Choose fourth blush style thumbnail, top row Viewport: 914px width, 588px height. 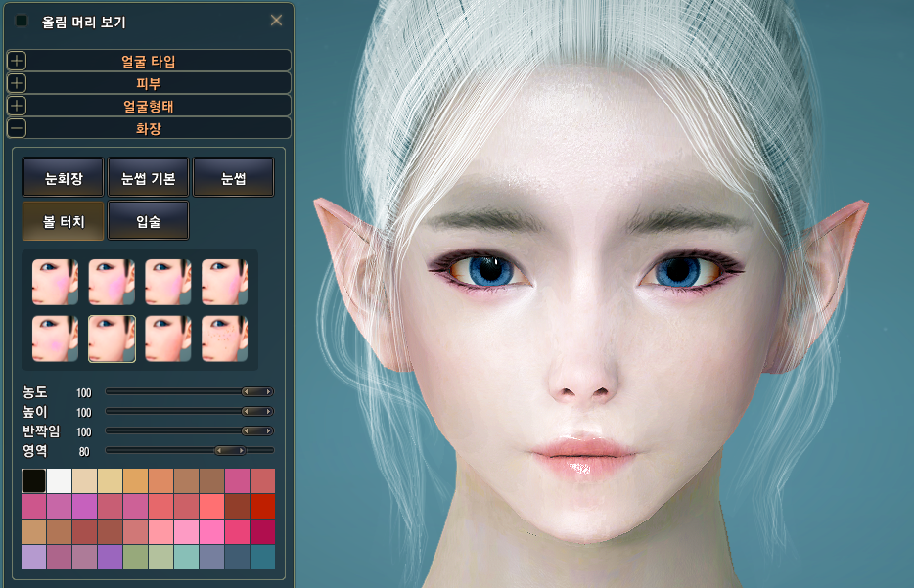pos(224,282)
